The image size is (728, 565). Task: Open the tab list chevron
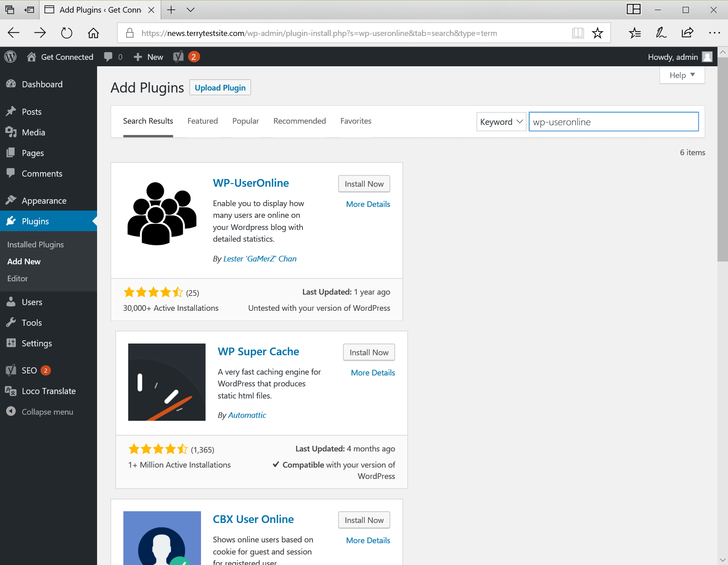click(190, 10)
